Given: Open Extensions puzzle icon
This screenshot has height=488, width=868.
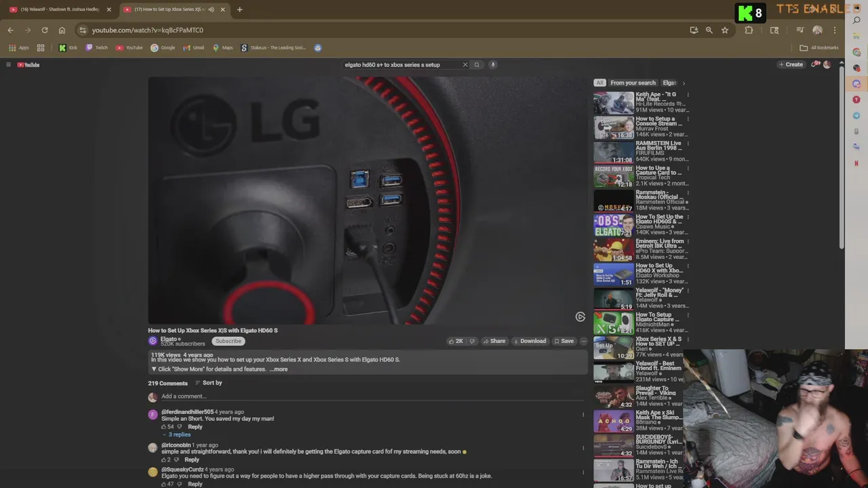Looking at the screenshot, I should (749, 30).
